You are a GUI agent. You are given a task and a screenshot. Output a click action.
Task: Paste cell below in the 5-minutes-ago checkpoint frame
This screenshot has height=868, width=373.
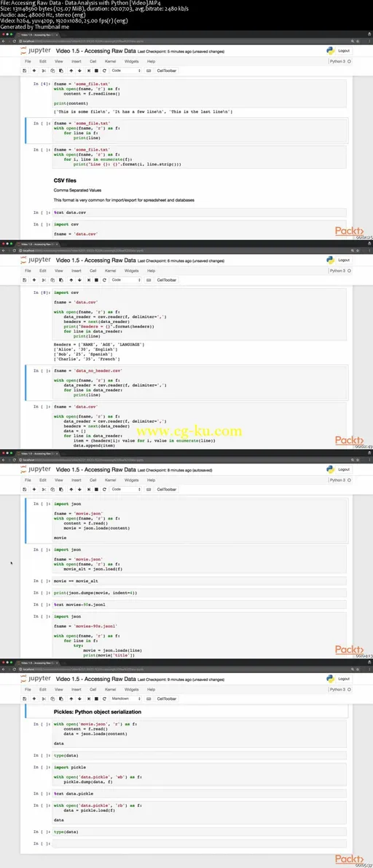[x=60, y=71]
